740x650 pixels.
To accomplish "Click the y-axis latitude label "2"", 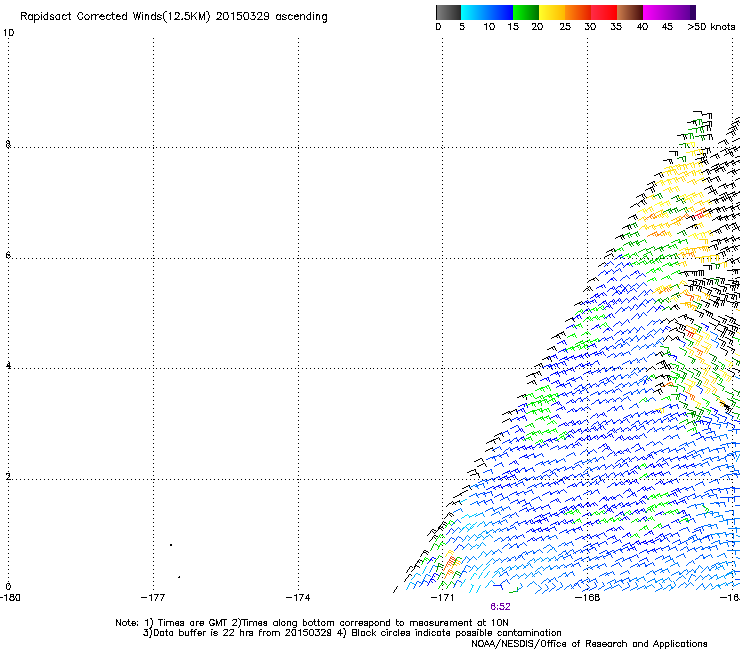I will point(8,476).
